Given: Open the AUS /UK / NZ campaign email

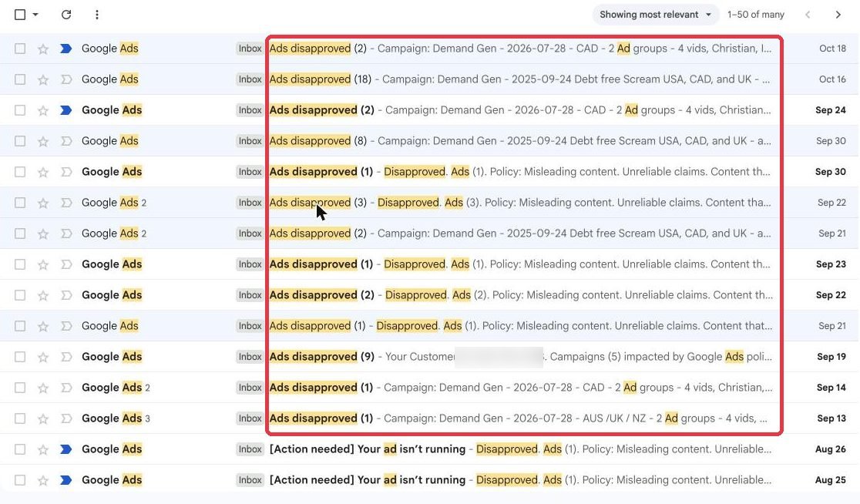Looking at the screenshot, I should [x=519, y=418].
